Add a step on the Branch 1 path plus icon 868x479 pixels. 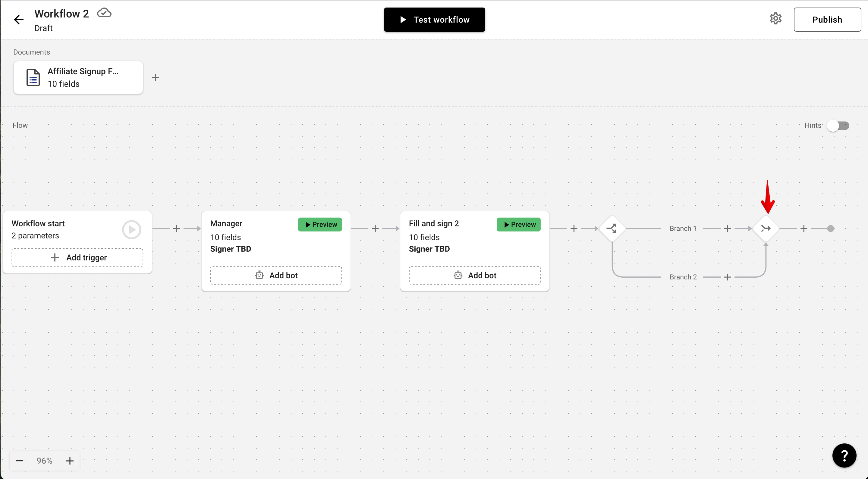pos(728,228)
